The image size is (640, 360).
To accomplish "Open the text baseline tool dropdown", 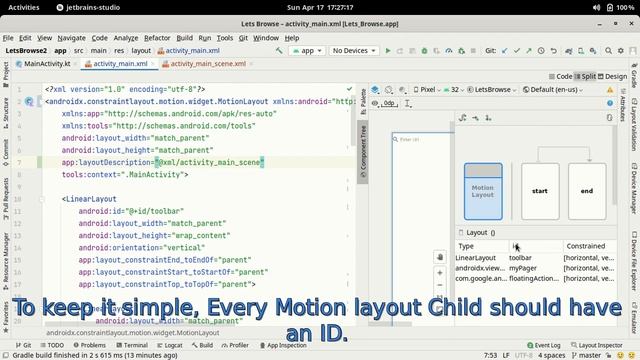I will tap(408, 104).
